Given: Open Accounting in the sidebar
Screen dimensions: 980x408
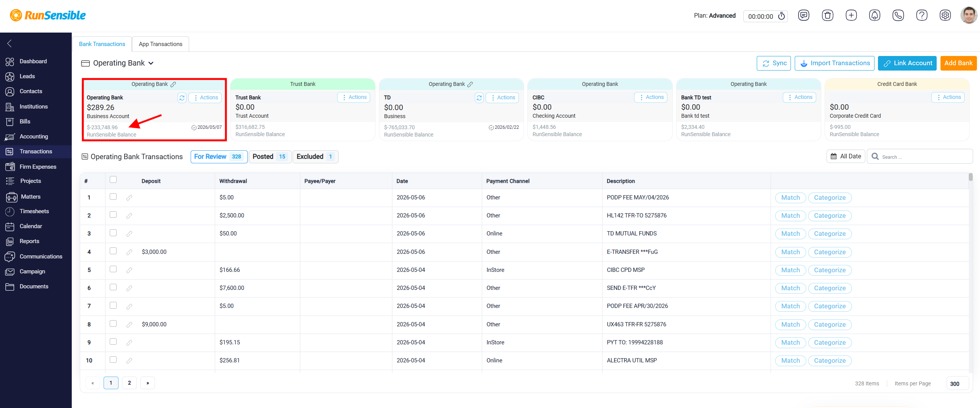Looking at the screenshot, I should (34, 137).
